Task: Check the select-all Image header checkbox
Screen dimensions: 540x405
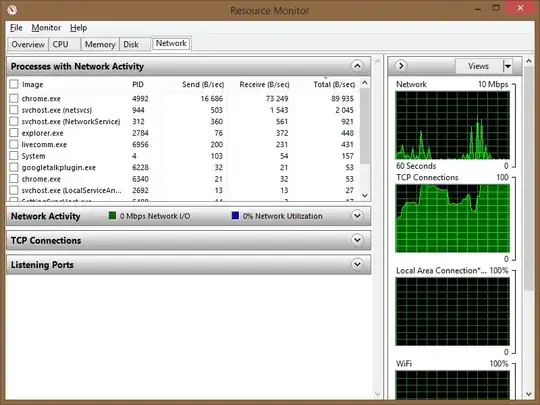Action: click(14, 84)
